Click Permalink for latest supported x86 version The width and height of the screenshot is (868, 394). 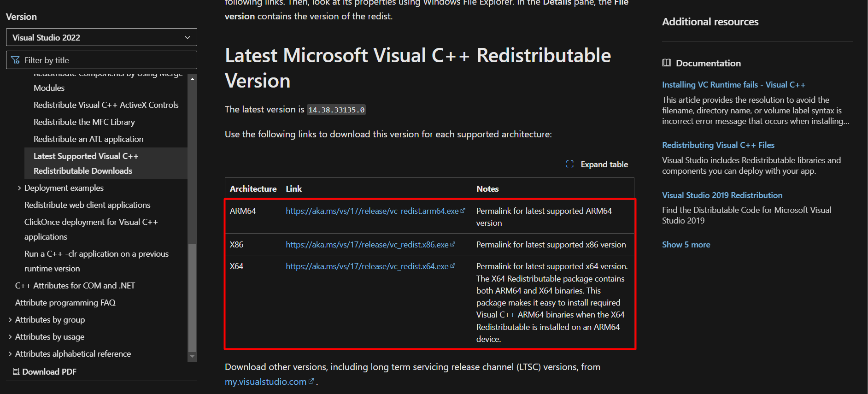click(x=551, y=245)
